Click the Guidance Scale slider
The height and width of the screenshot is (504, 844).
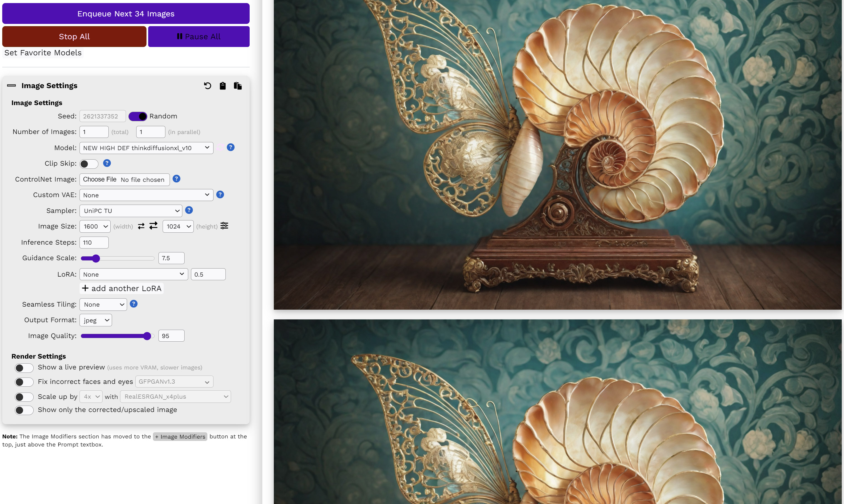[x=118, y=258]
